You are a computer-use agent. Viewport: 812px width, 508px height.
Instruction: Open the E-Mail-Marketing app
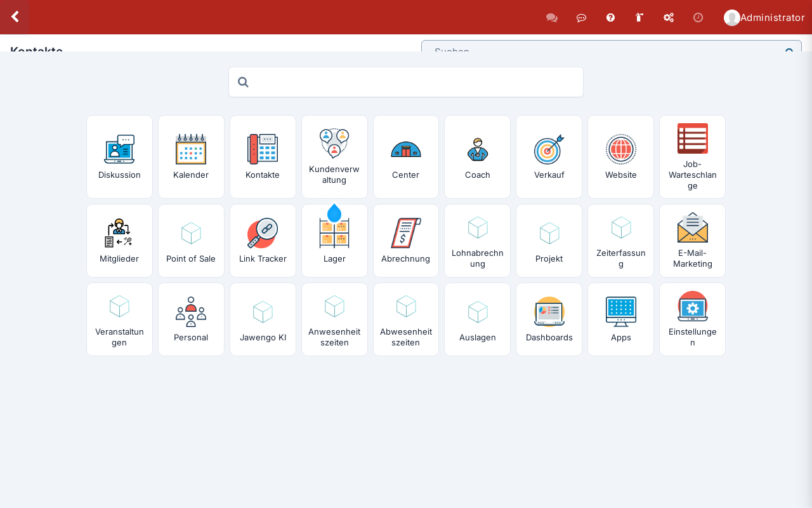[692, 241]
